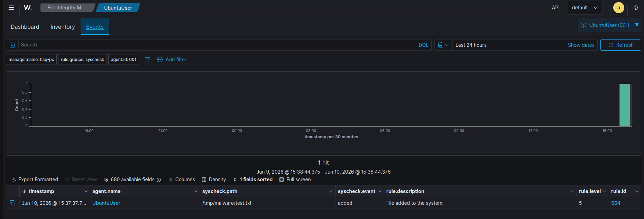
Task: Click Show dates link
Action: (581, 45)
